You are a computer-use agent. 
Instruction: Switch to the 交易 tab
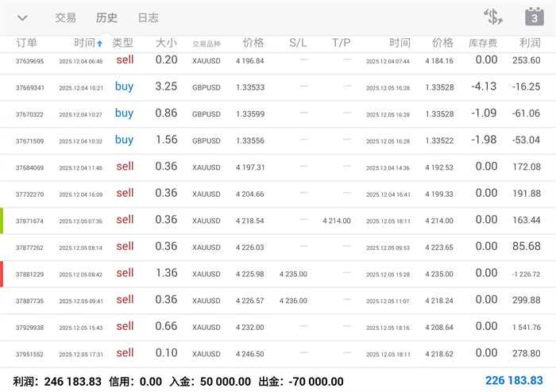tap(66, 17)
